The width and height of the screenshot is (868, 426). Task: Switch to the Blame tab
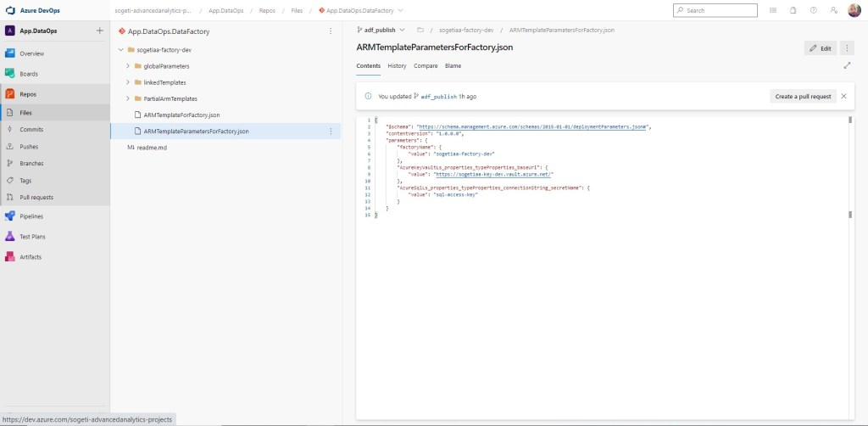[x=453, y=65]
